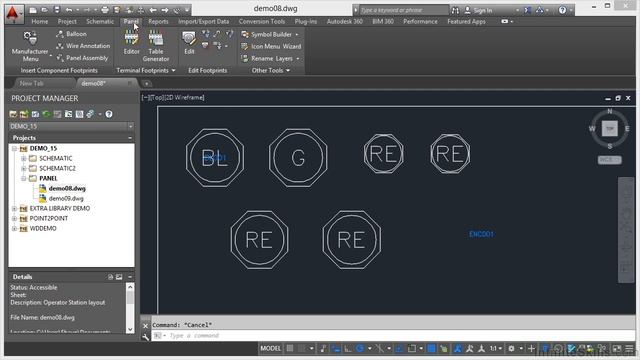
Task: Click the Sign In button
Action: [x=478, y=10]
